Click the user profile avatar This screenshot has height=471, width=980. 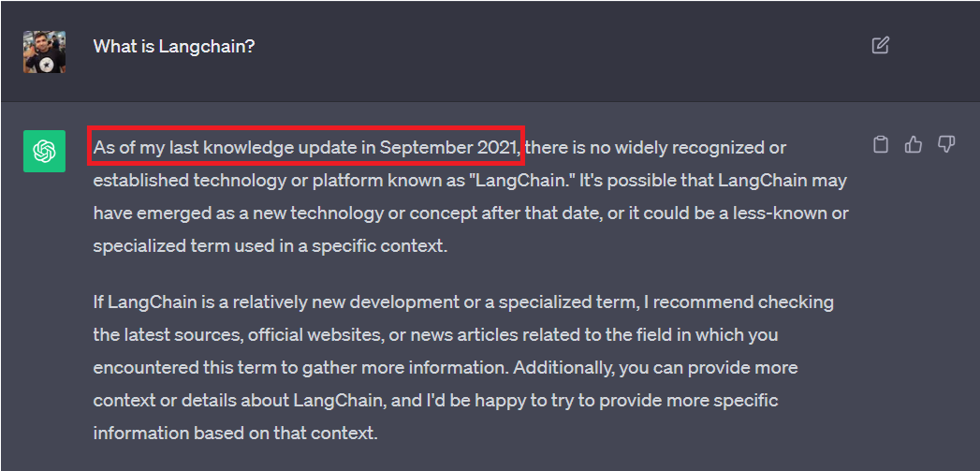(44, 52)
